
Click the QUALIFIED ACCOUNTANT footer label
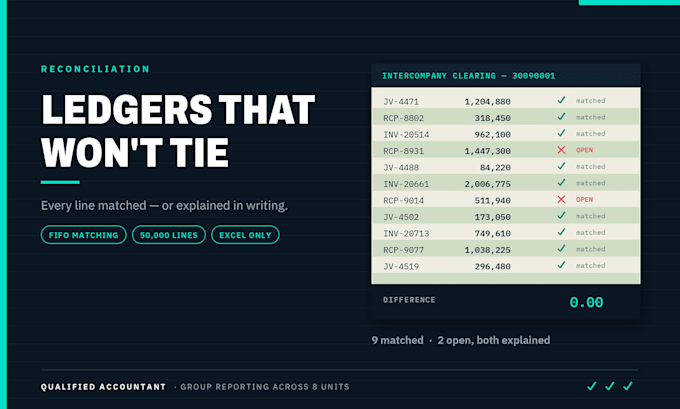point(103,386)
